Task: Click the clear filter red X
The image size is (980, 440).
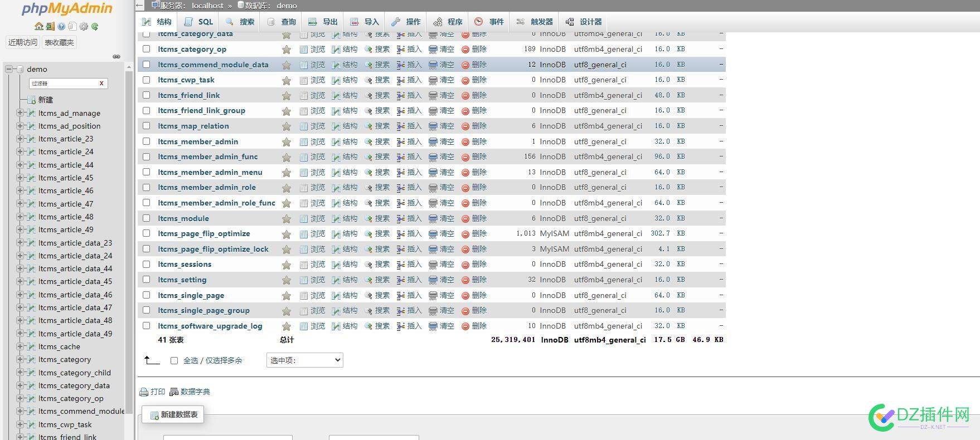Action: point(101,83)
